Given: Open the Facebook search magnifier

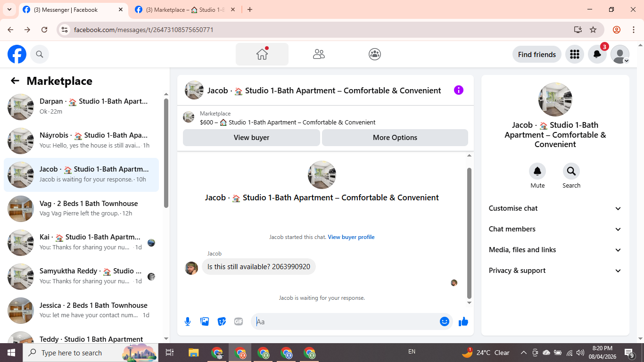Looking at the screenshot, I should click(40, 54).
